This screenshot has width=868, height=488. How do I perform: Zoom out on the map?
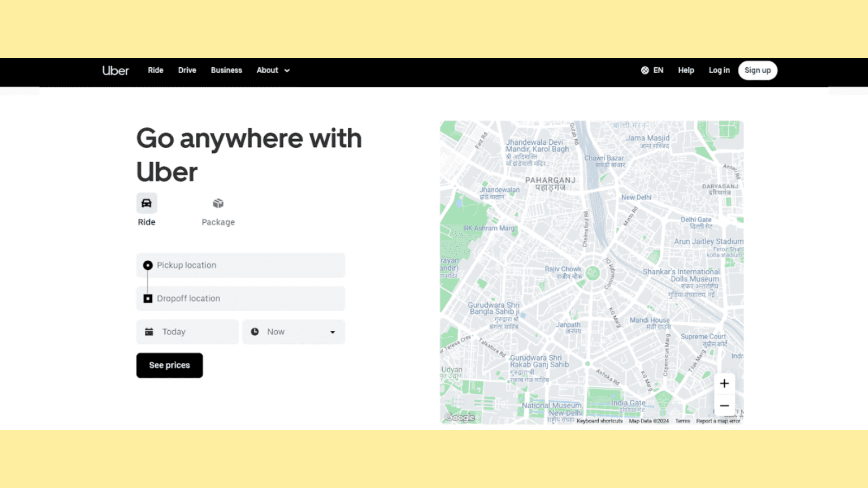724,406
